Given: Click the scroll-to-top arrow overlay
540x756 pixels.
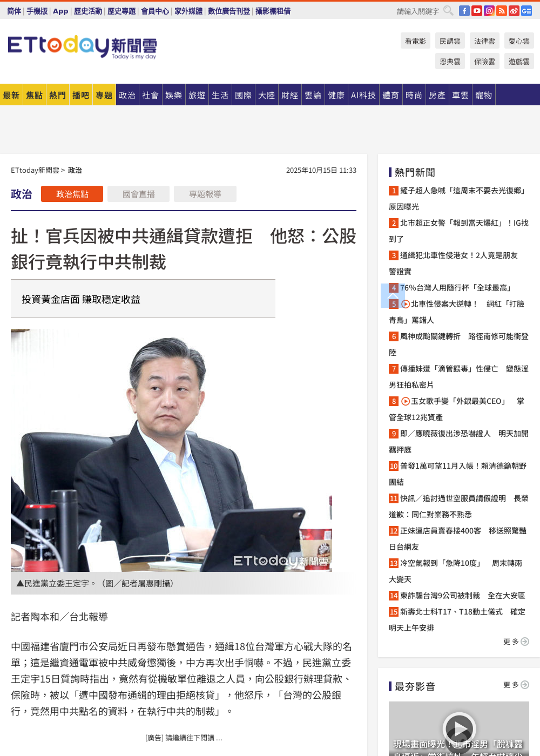Looking at the screenshot, I should [x=393, y=295].
